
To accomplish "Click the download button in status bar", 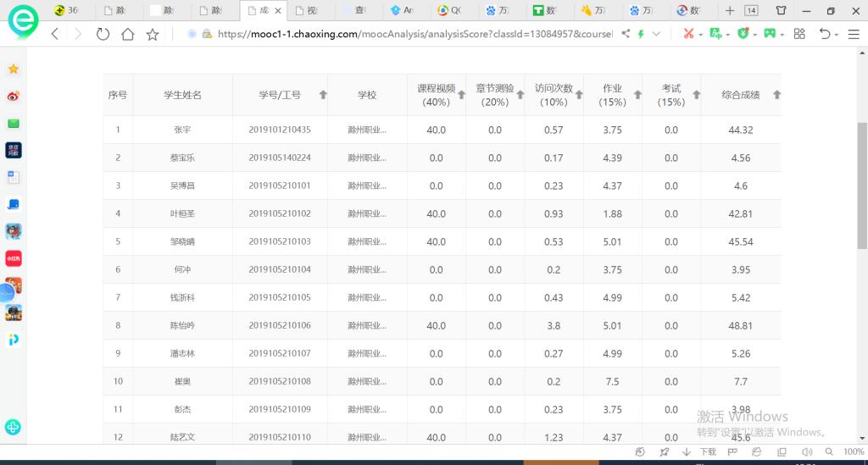I will (x=703, y=452).
